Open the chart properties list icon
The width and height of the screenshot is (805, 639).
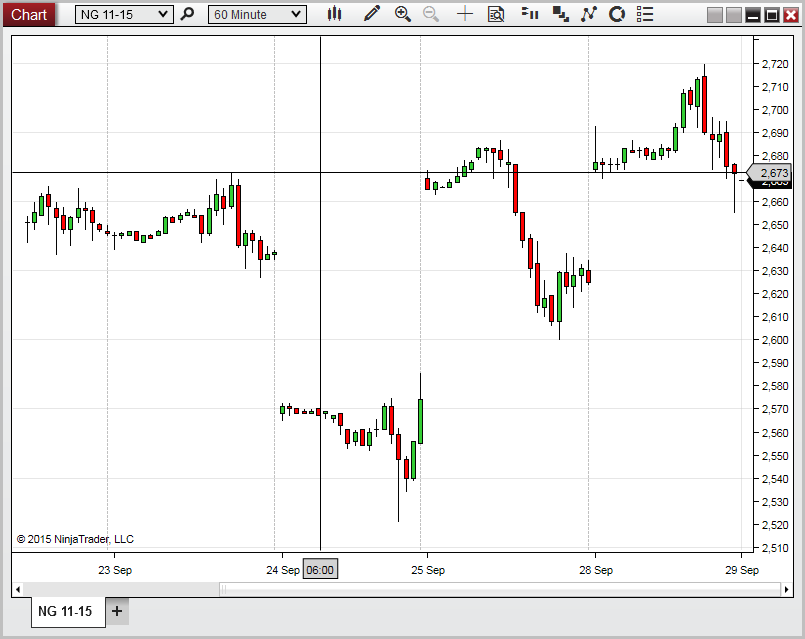click(x=645, y=14)
